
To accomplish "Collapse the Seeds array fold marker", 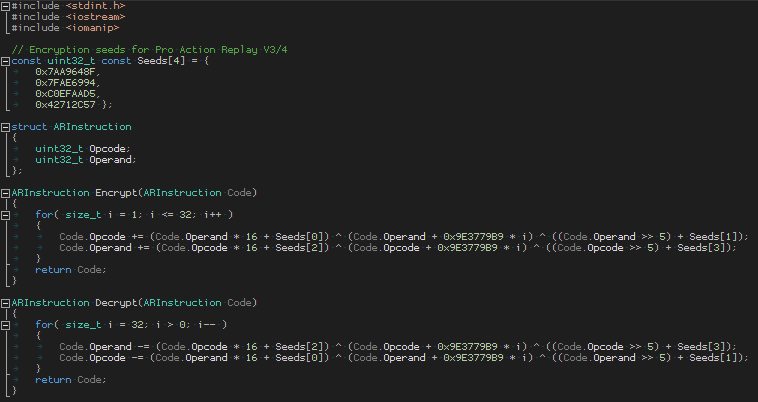I will (x=6, y=60).
